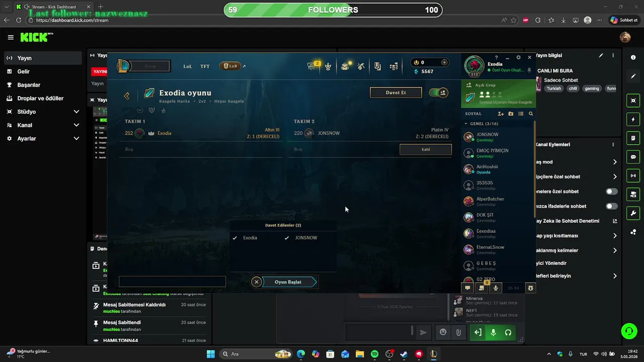Open Başarılar in Kick sidebar
This screenshot has height=362, width=644.
43,85
